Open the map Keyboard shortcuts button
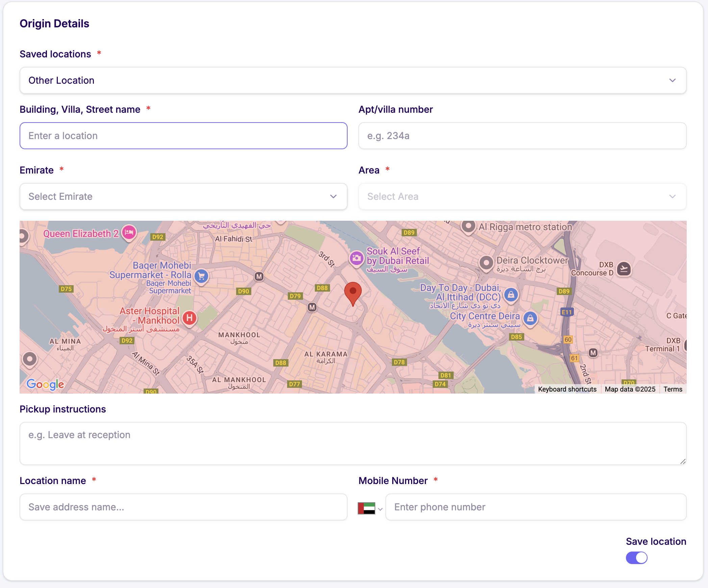This screenshot has height=588, width=708. pyautogui.click(x=567, y=389)
